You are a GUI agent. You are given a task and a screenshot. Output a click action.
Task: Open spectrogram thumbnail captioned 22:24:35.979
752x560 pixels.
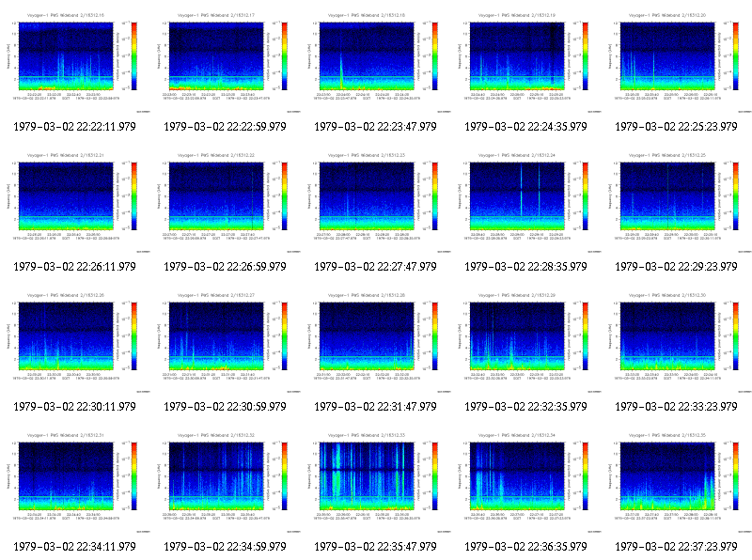pos(526,62)
